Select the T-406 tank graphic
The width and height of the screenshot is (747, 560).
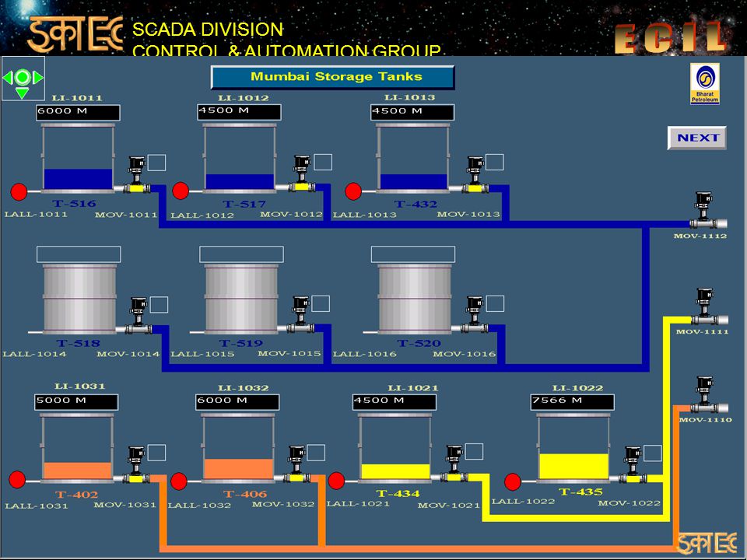(238, 448)
